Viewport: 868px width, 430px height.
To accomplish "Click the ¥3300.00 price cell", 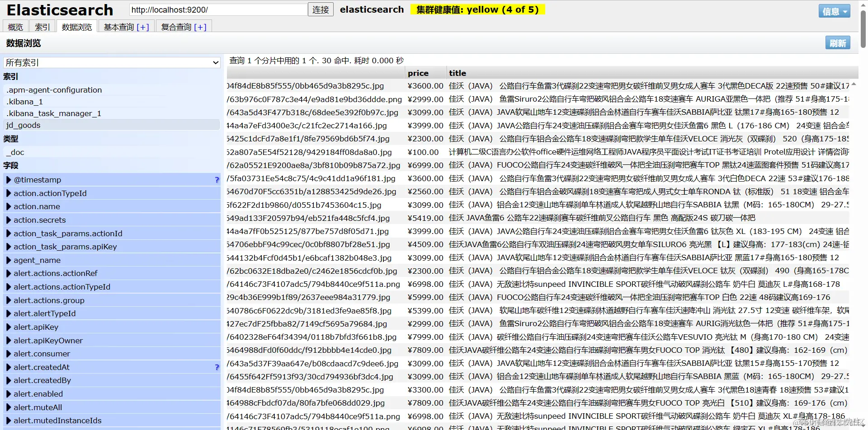I will pos(425,390).
